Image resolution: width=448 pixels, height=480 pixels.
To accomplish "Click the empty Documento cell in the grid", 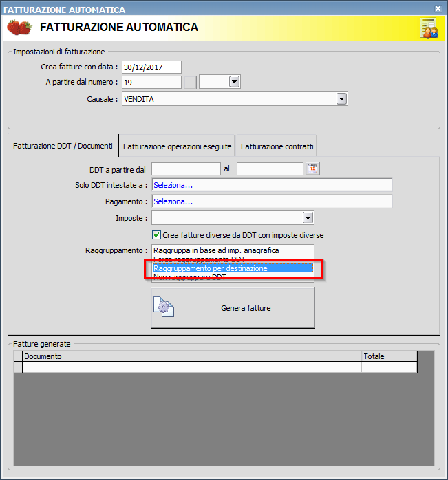I will coord(192,367).
